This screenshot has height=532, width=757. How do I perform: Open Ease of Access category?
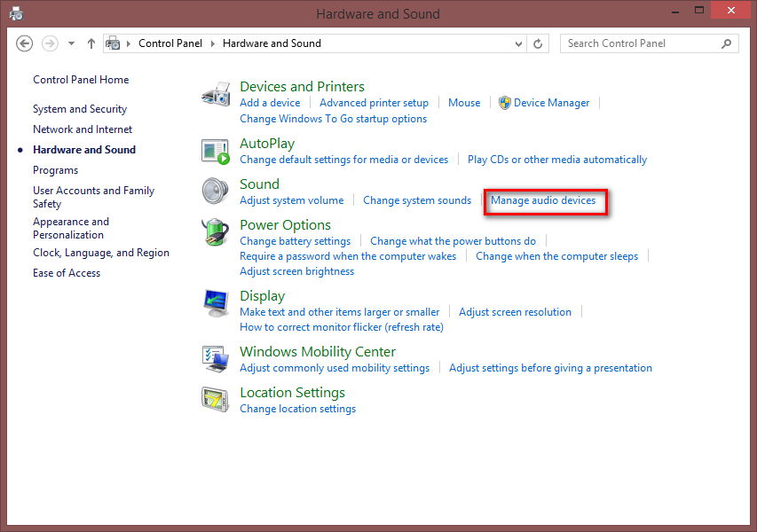(x=67, y=273)
